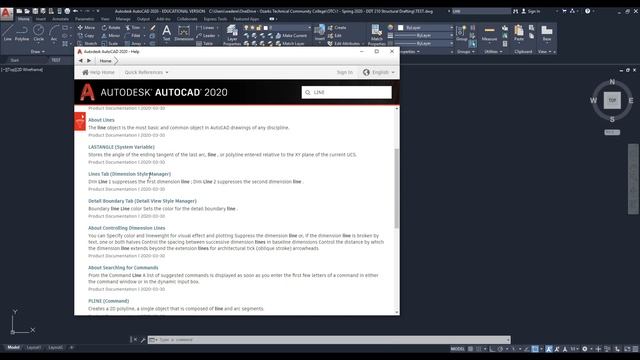Switch to the Annotate ribbon tab
This screenshot has width=640, height=360.
(60, 19)
